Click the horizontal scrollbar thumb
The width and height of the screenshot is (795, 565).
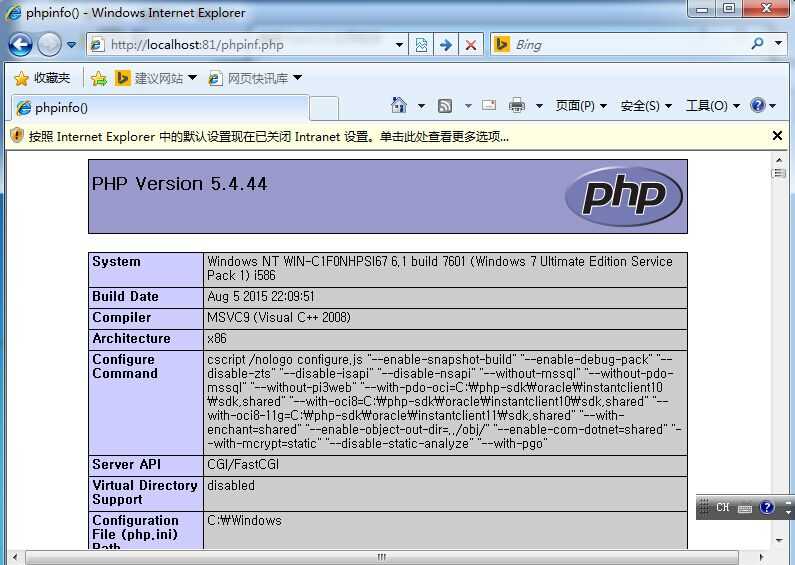(381, 557)
